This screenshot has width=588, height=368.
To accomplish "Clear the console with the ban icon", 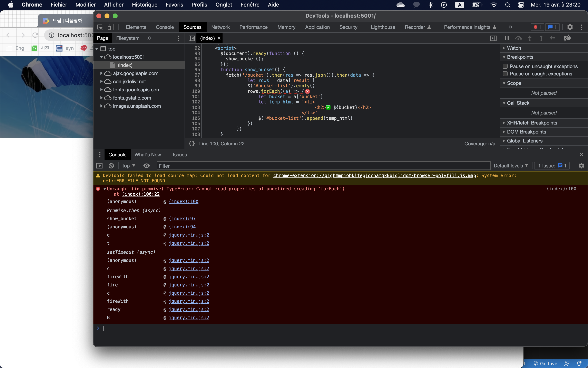I will [x=111, y=166].
